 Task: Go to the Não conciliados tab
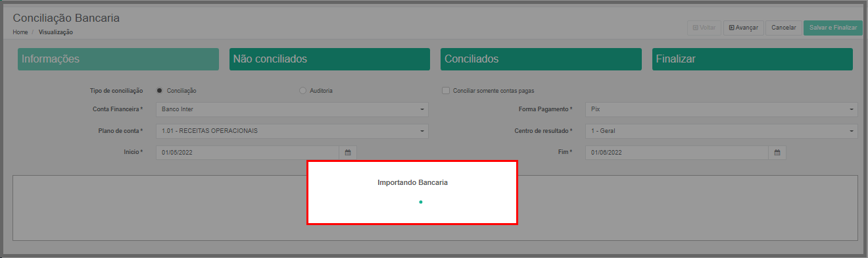pyautogui.click(x=329, y=59)
